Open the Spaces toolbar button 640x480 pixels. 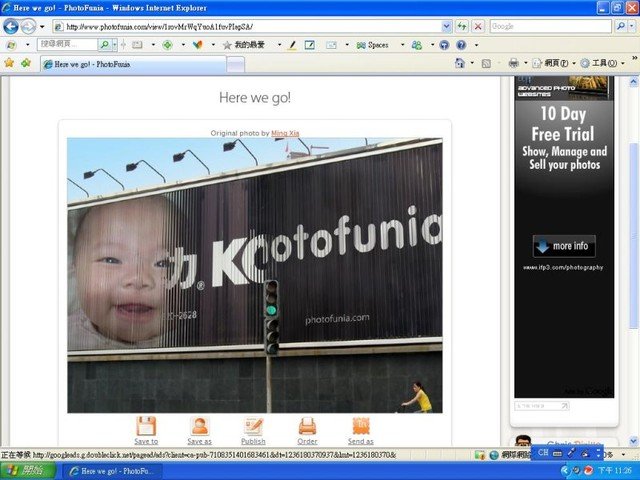(372, 45)
